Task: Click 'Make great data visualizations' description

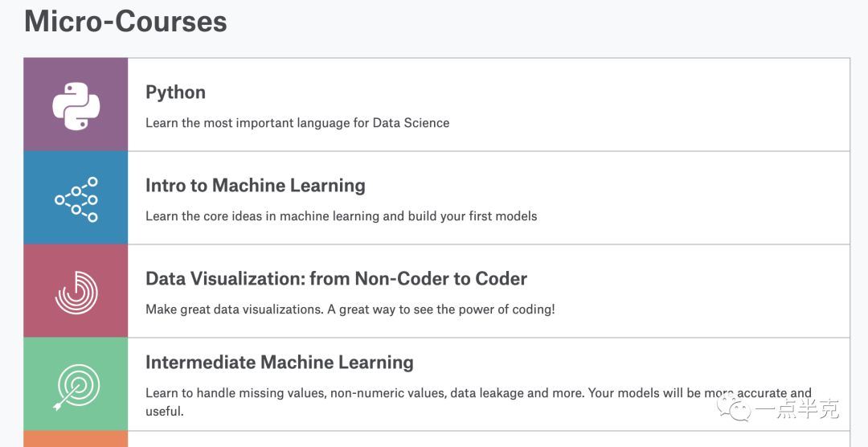Action: [350, 310]
